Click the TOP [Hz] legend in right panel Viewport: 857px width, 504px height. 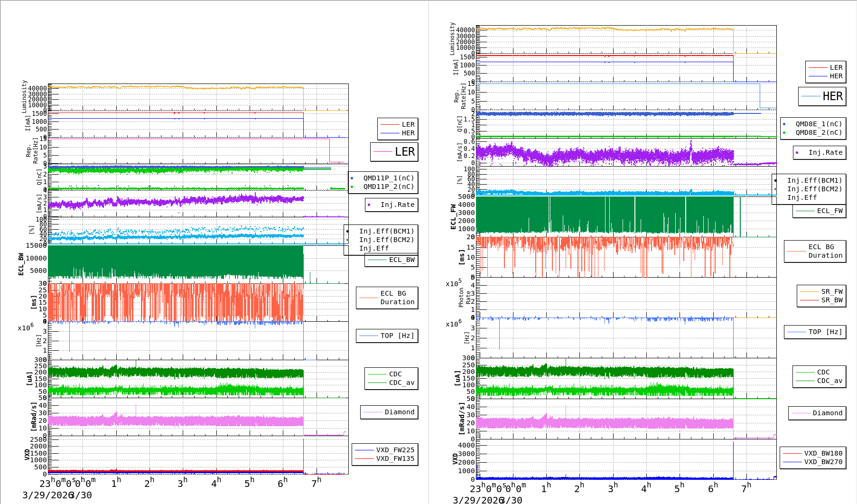(x=825, y=332)
